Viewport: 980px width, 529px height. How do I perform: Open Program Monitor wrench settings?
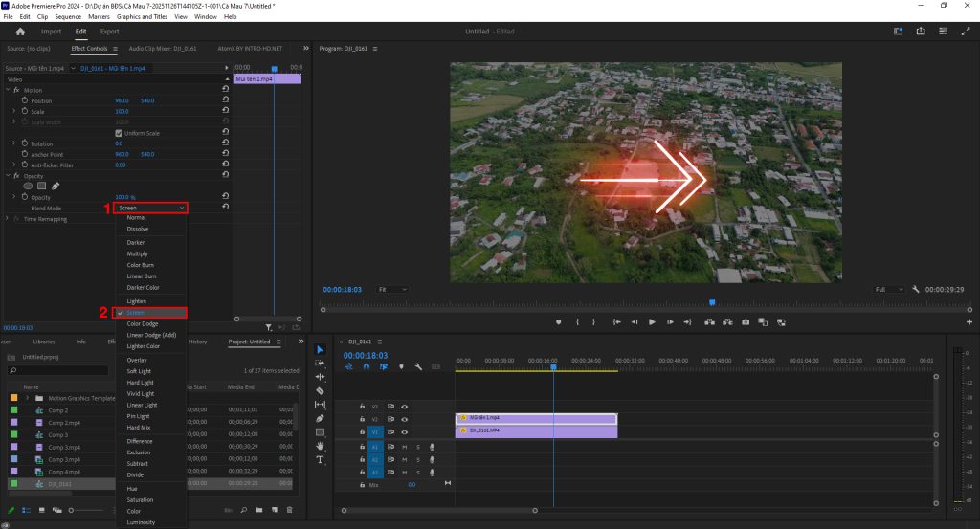click(x=916, y=289)
